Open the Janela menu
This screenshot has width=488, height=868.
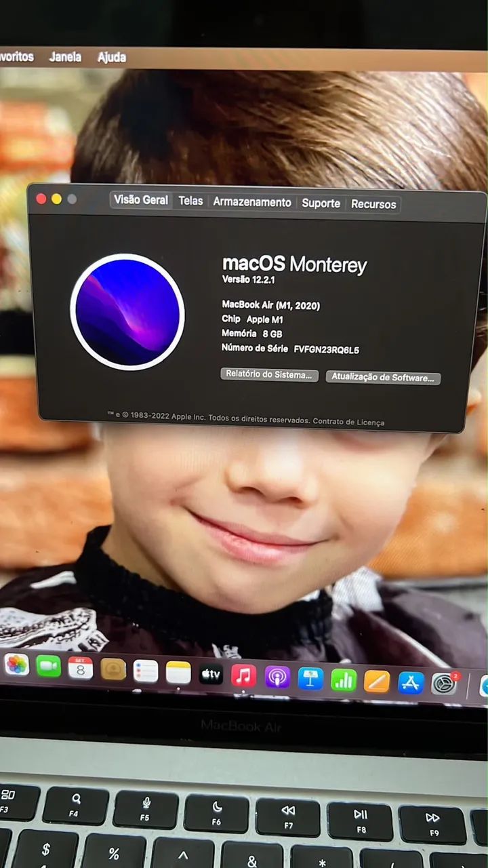tap(65, 57)
